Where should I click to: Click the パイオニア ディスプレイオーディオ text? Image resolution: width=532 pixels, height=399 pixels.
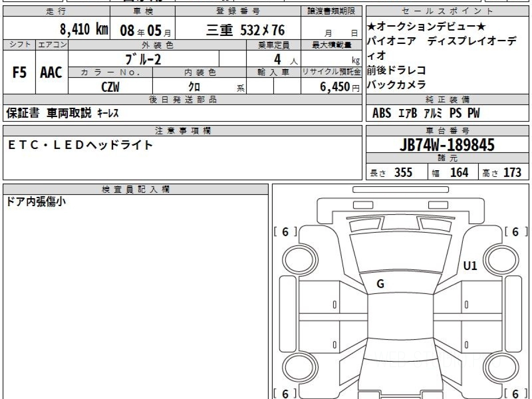pos(442,48)
